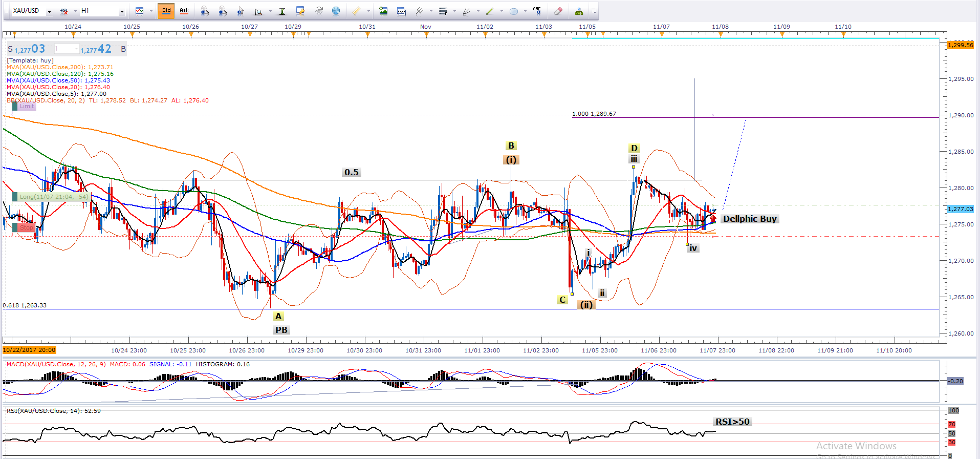Expand the chart type dropdown arrow

[151, 11]
